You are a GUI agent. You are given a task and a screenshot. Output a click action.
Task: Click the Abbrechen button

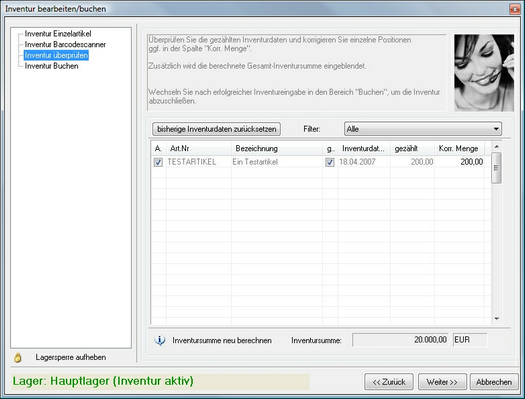tap(494, 382)
